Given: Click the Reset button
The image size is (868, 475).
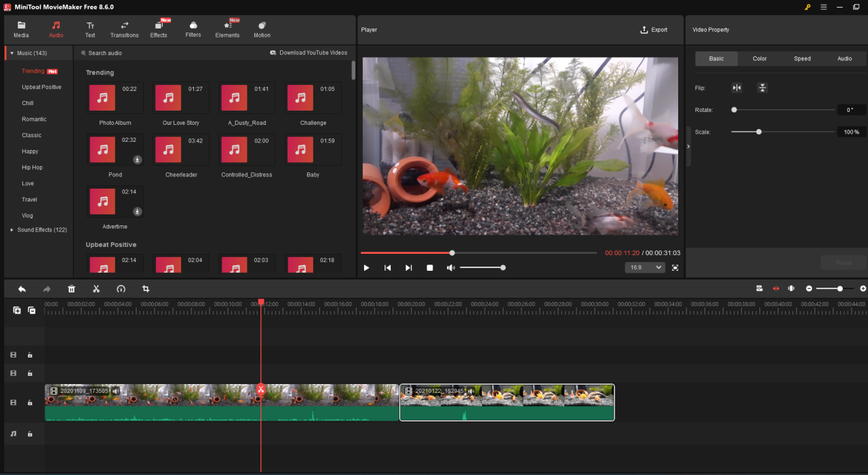Looking at the screenshot, I should coord(844,263).
